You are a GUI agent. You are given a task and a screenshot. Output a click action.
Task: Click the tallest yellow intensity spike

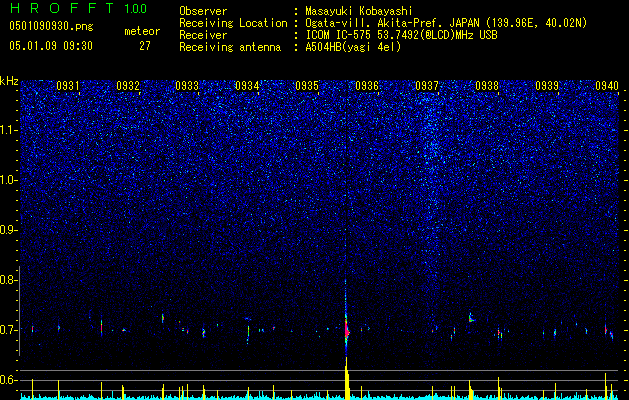[x=347, y=378]
